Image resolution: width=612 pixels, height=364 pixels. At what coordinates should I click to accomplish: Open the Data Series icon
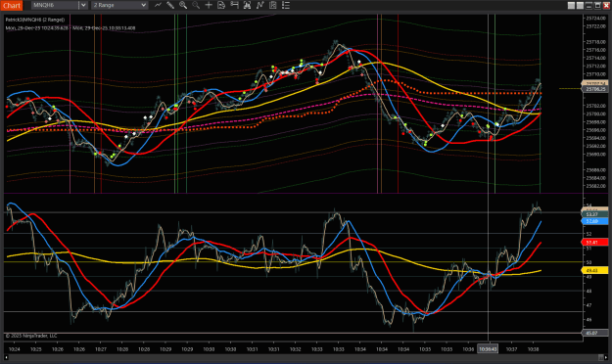click(247, 5)
